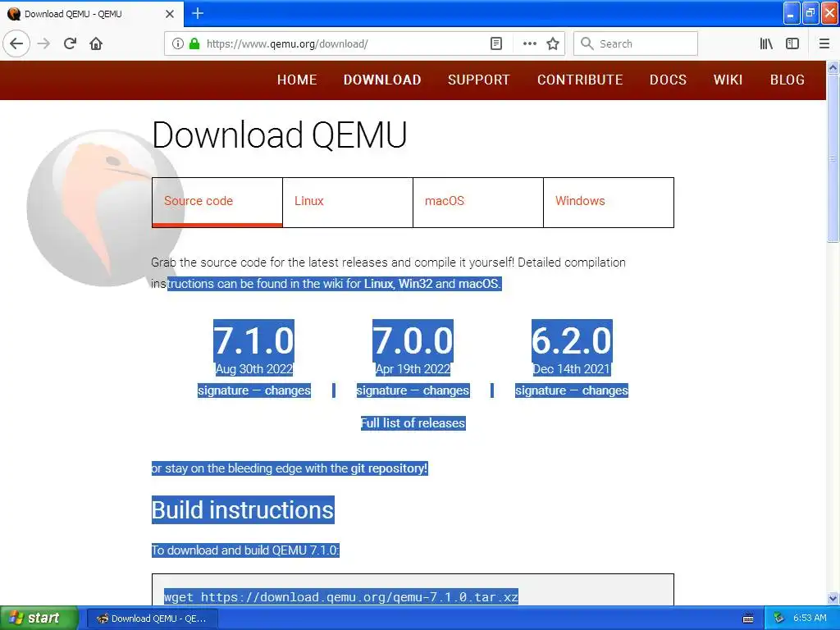
Task: Select Download QEMU taskbar button
Action: pos(152,619)
